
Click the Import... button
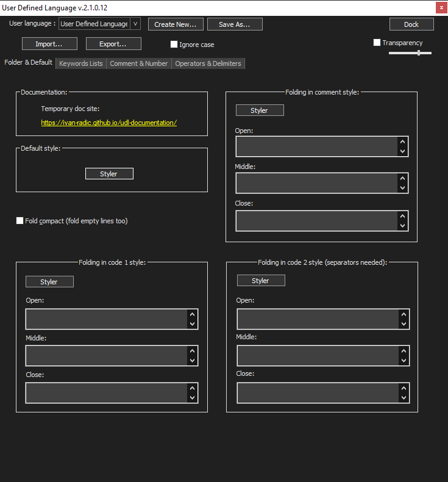(49, 44)
